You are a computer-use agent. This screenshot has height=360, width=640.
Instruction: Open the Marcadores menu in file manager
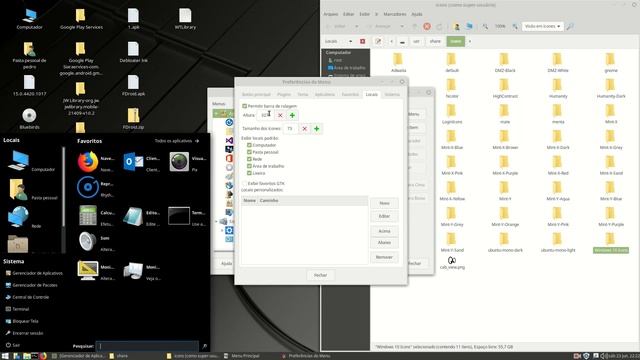tap(395, 14)
